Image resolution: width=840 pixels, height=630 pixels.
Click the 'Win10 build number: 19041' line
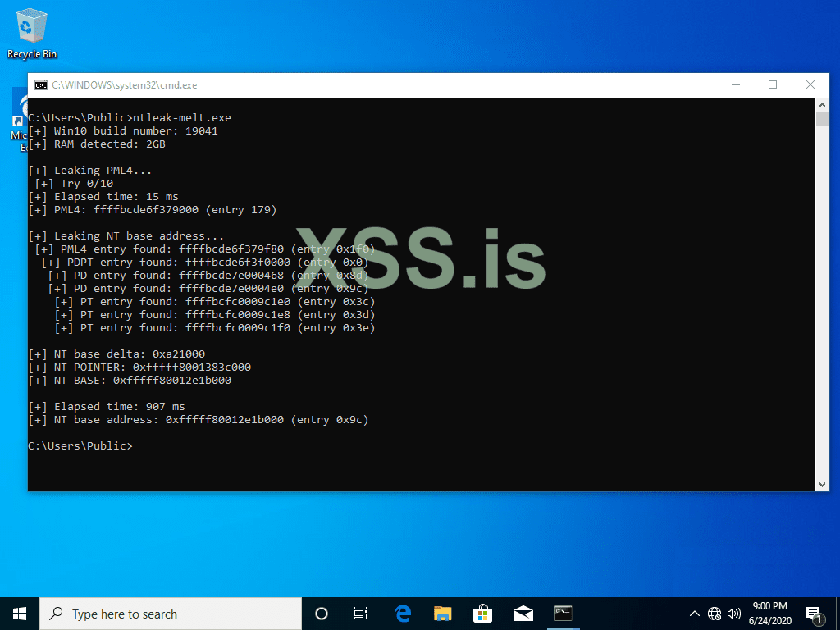pos(123,131)
